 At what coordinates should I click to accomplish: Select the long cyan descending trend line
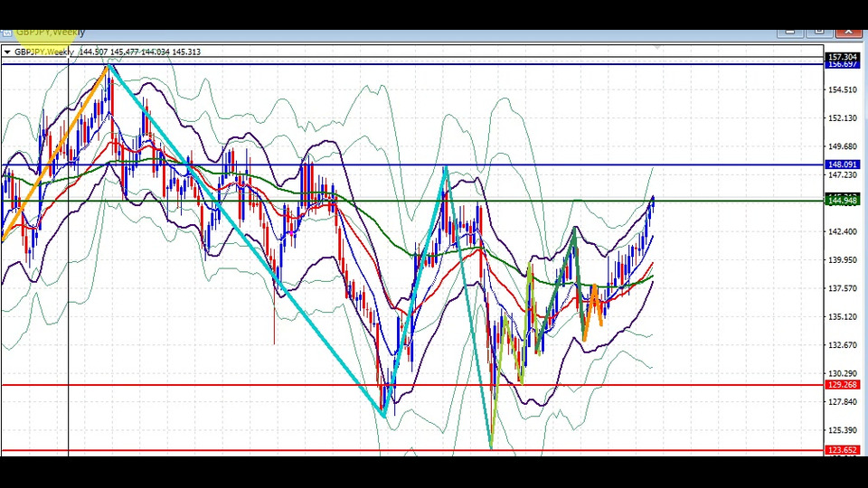246,240
